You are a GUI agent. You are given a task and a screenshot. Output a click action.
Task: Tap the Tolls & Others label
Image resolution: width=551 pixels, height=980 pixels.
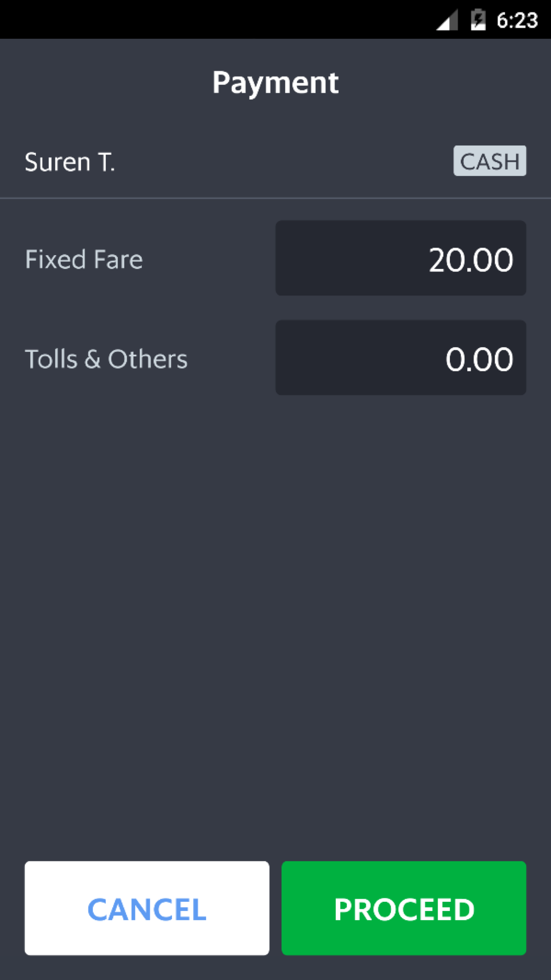coord(106,359)
